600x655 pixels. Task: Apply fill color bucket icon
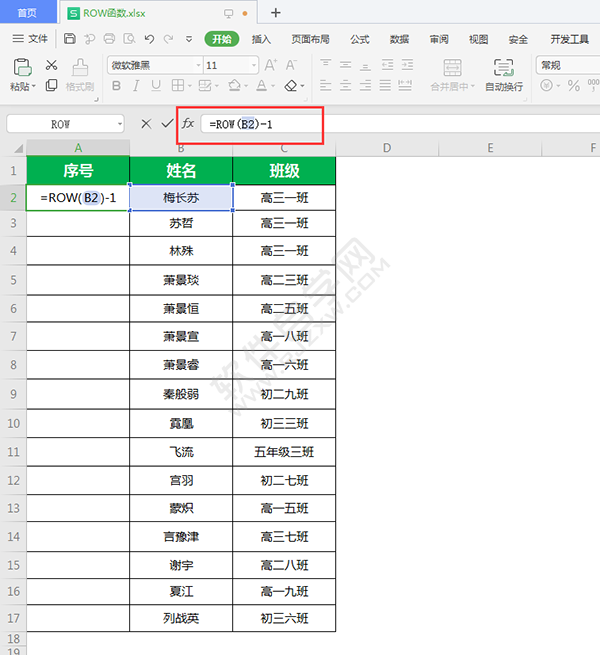click(x=234, y=86)
